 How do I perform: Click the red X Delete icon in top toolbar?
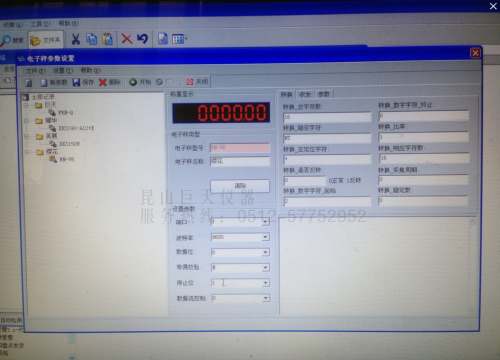[127, 39]
